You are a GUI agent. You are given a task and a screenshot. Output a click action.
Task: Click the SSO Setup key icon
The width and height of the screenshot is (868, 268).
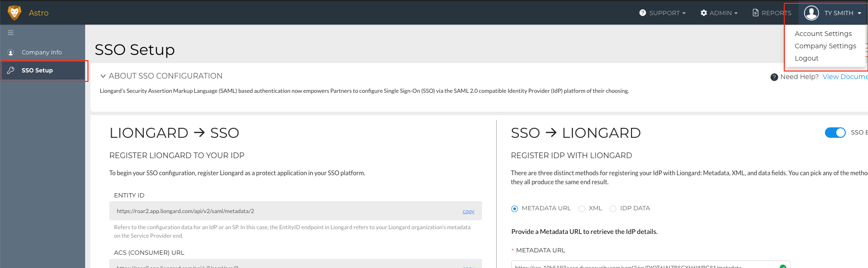pyautogui.click(x=11, y=70)
